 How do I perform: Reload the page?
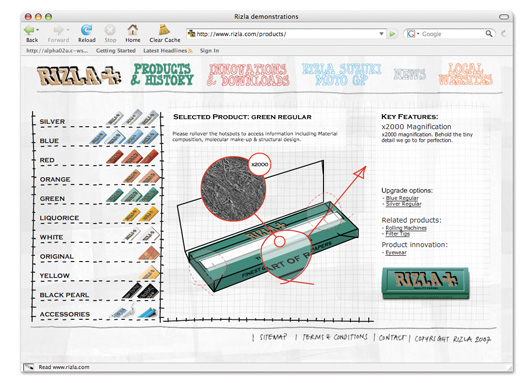tap(87, 30)
